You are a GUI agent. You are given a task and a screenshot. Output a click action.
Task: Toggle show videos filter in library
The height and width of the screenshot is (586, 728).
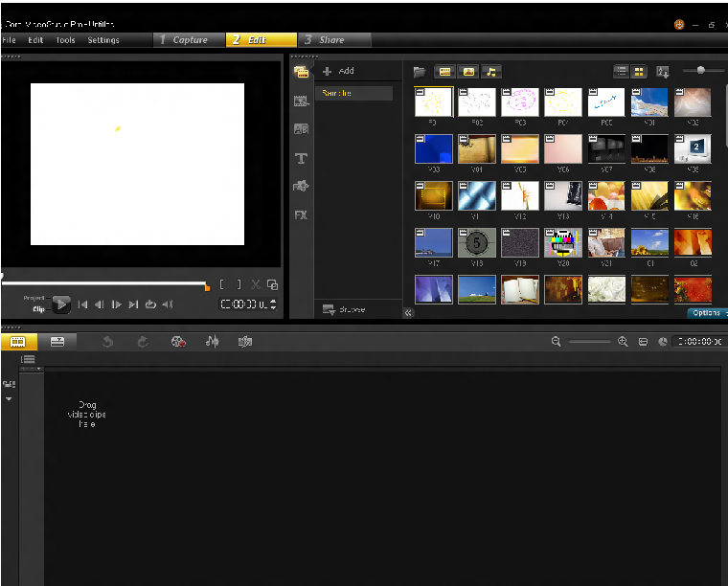(444, 72)
